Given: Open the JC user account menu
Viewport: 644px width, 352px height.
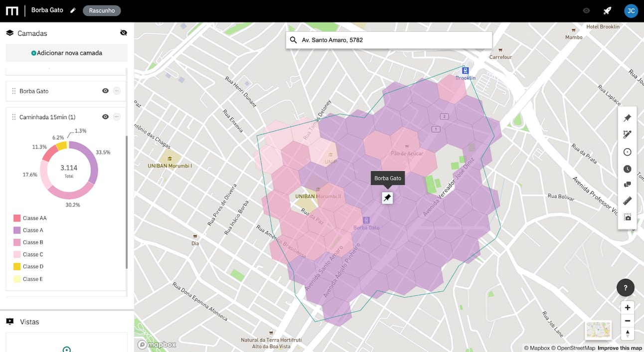Looking at the screenshot, I should click(x=631, y=10).
